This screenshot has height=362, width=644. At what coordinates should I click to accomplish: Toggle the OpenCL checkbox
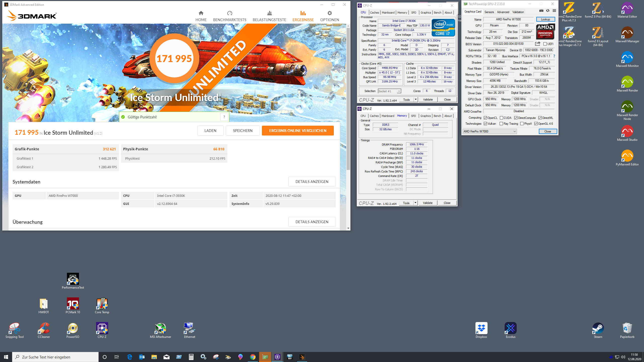tap(485, 118)
